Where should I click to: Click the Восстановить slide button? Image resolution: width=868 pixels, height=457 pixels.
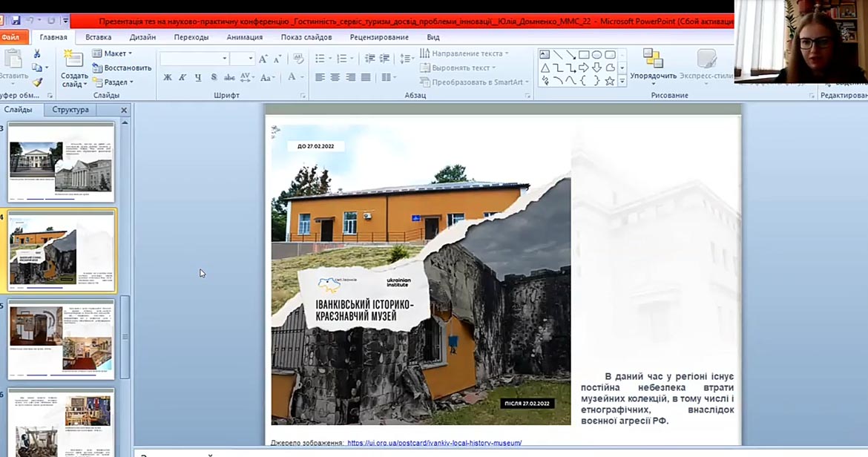122,68
